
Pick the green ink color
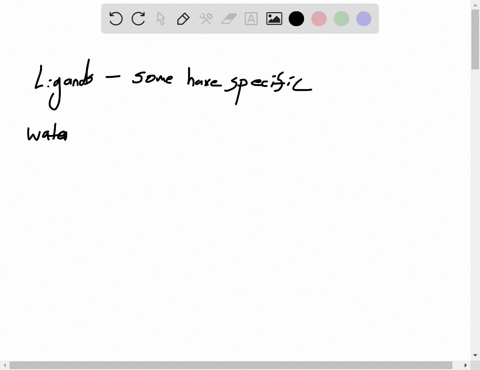pos(341,19)
